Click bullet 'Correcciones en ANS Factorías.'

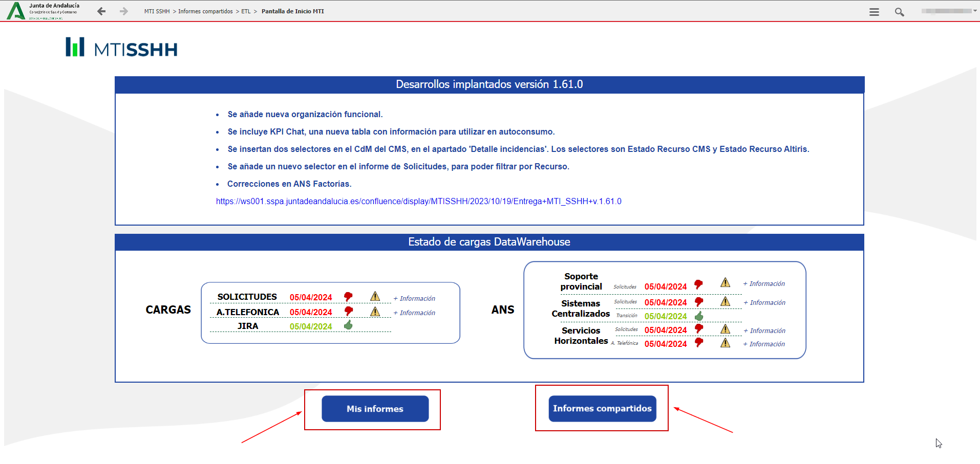[x=289, y=184]
